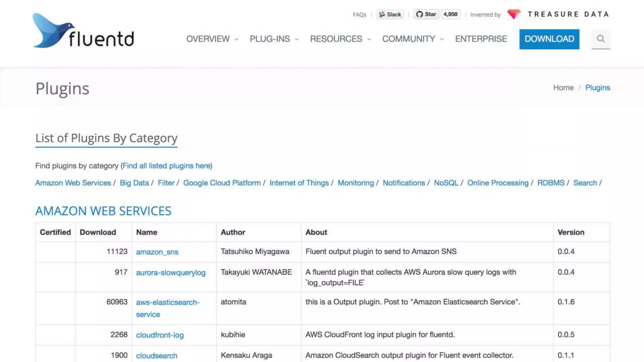Viewport: 644px width, 362px height.
Task: Open the search magnifier icon
Action: point(601,39)
